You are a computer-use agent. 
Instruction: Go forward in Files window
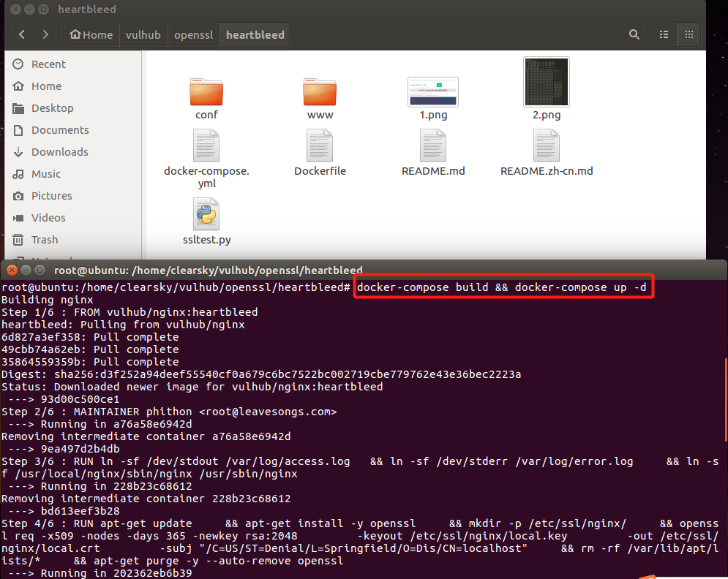(x=45, y=34)
